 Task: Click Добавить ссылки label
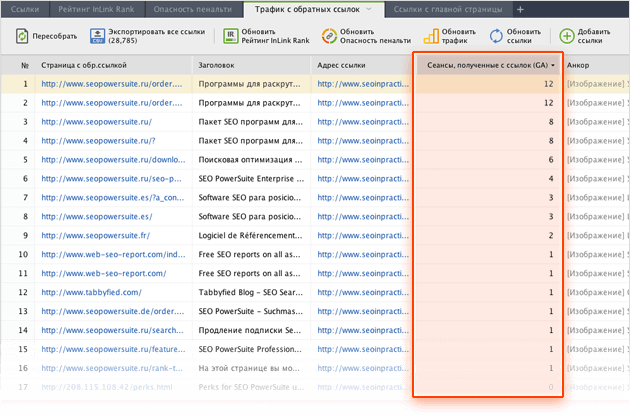(x=594, y=36)
